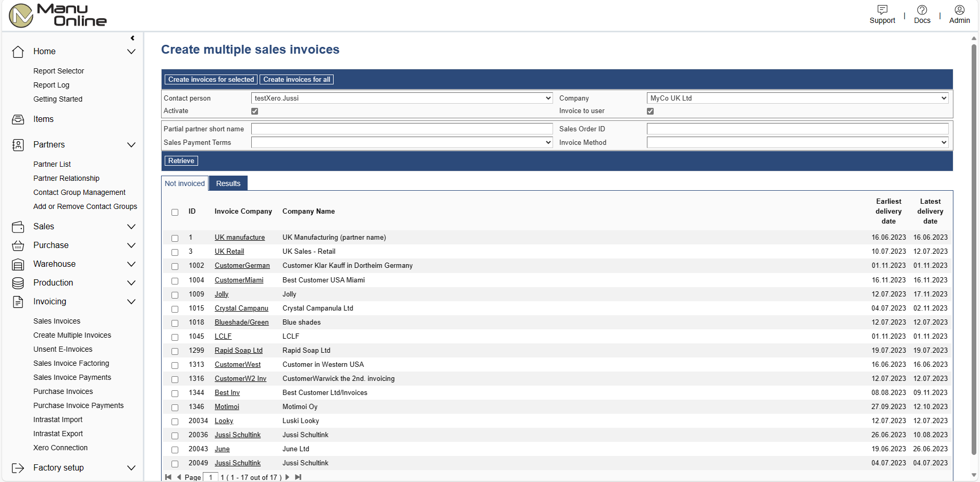
Task: Expand the Sales menu chevron
Action: click(131, 227)
